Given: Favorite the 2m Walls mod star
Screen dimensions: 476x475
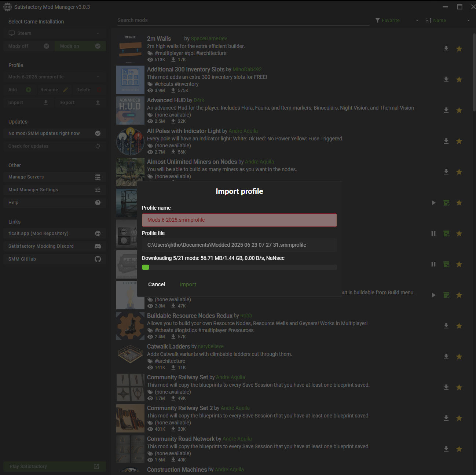Looking at the screenshot, I should coord(459,49).
